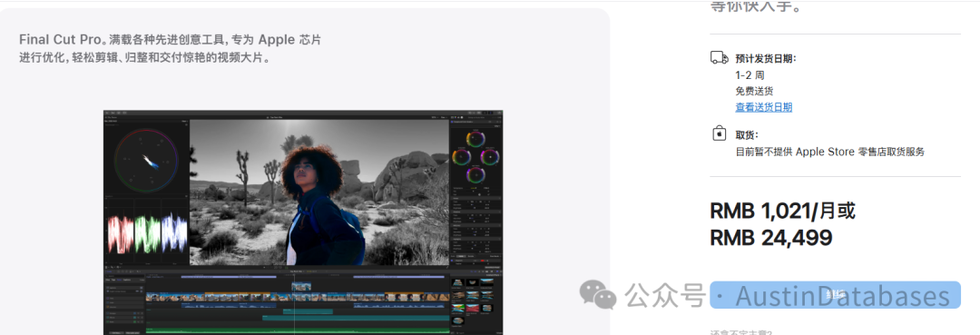The height and width of the screenshot is (335, 980).
Task: Click the Apple shopping bag pickup icon
Action: pyautogui.click(x=719, y=133)
